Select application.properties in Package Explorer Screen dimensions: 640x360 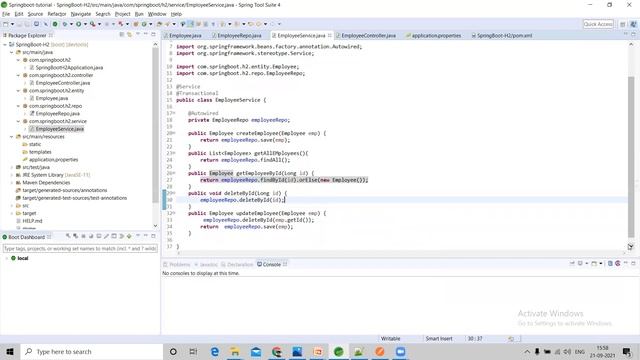tap(53, 160)
